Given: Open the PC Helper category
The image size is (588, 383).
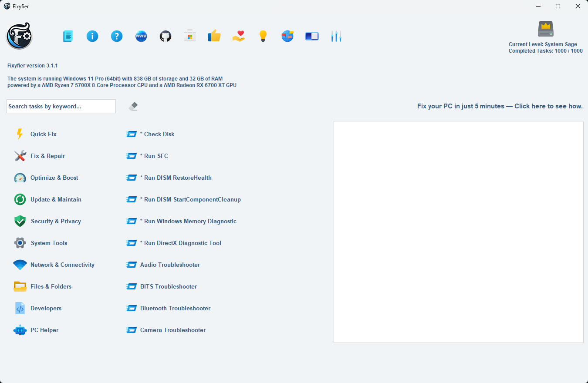Looking at the screenshot, I should pos(36,330).
